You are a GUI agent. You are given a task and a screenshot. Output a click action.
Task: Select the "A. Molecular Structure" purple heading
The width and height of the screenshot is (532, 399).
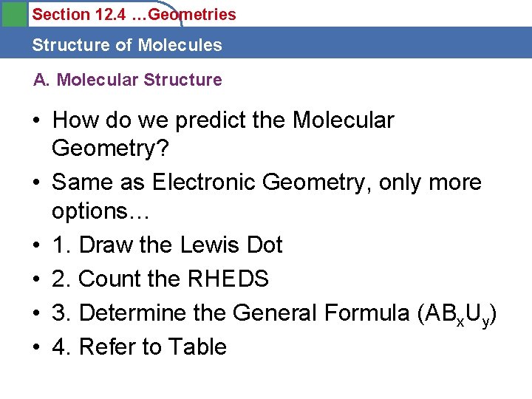coord(127,80)
